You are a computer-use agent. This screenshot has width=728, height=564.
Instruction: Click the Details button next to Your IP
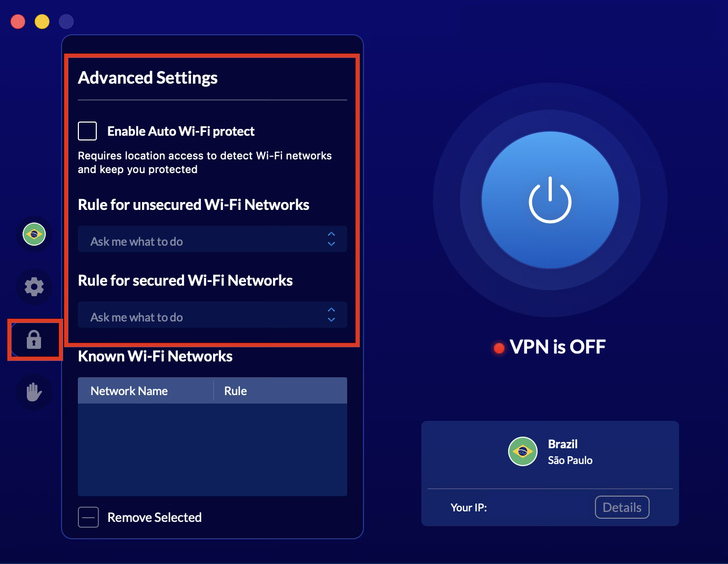[x=622, y=507]
